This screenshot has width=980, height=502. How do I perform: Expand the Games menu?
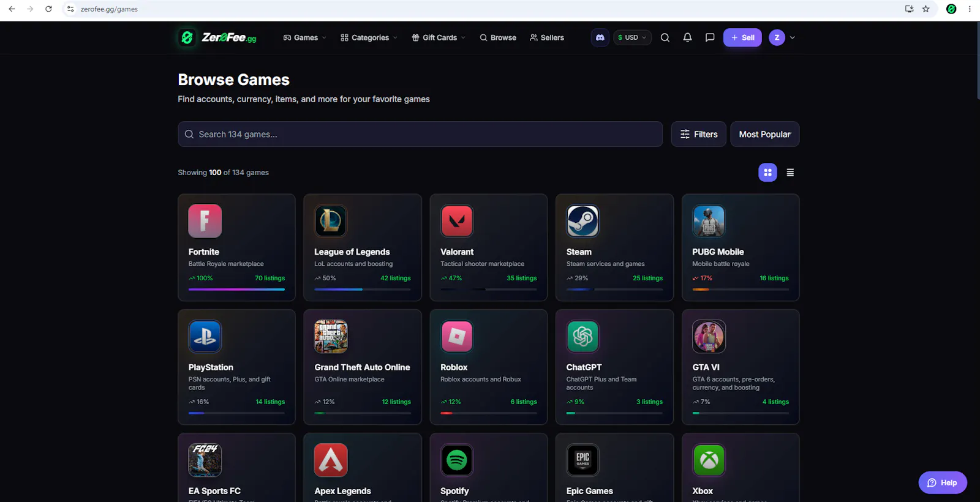pyautogui.click(x=304, y=37)
